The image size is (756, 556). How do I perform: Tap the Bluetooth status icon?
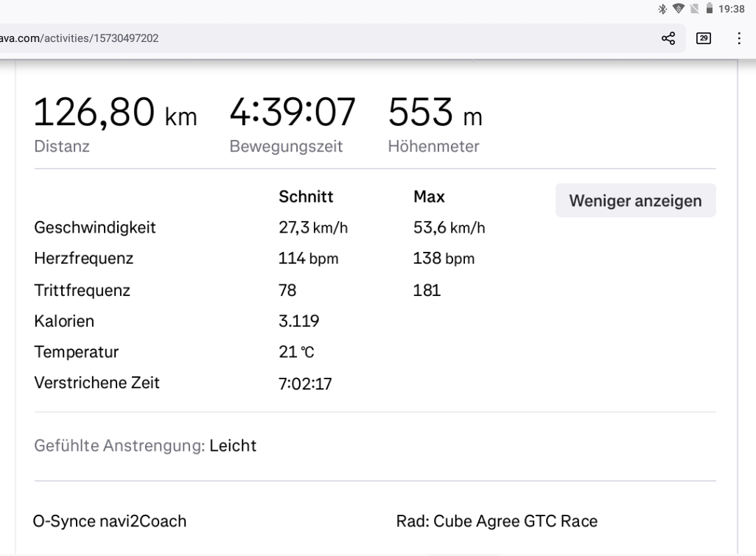click(662, 9)
